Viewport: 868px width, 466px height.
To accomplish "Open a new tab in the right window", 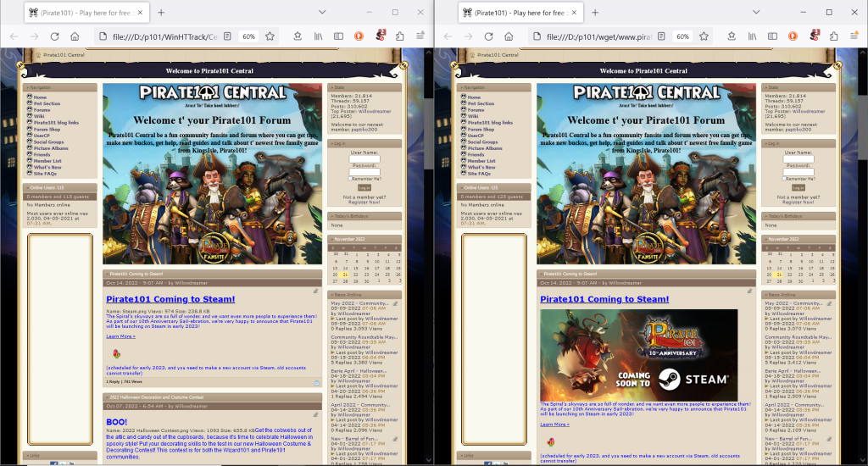I will 595,12.
